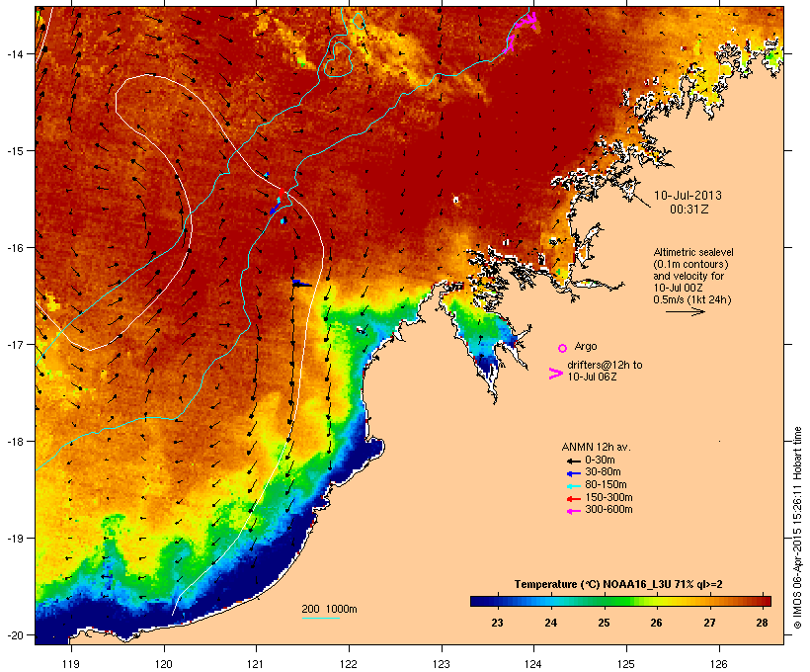Click the longitude axis label 119
810x672 pixels.
tap(71, 664)
